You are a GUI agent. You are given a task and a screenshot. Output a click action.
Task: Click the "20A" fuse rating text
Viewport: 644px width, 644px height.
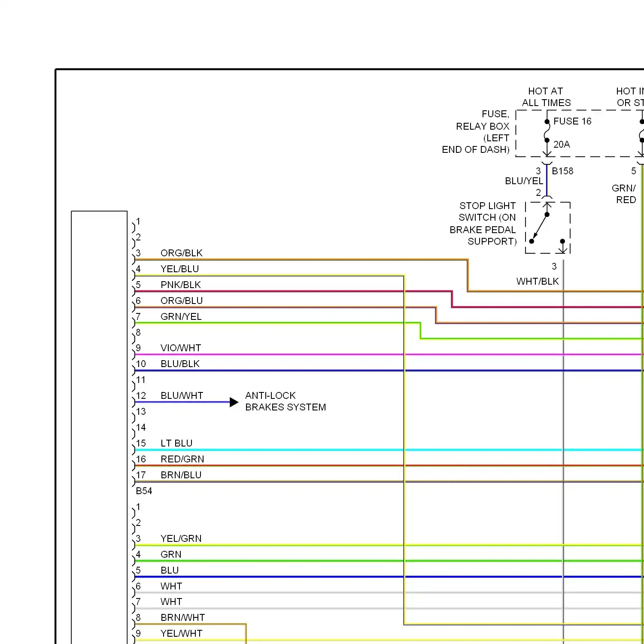point(562,144)
